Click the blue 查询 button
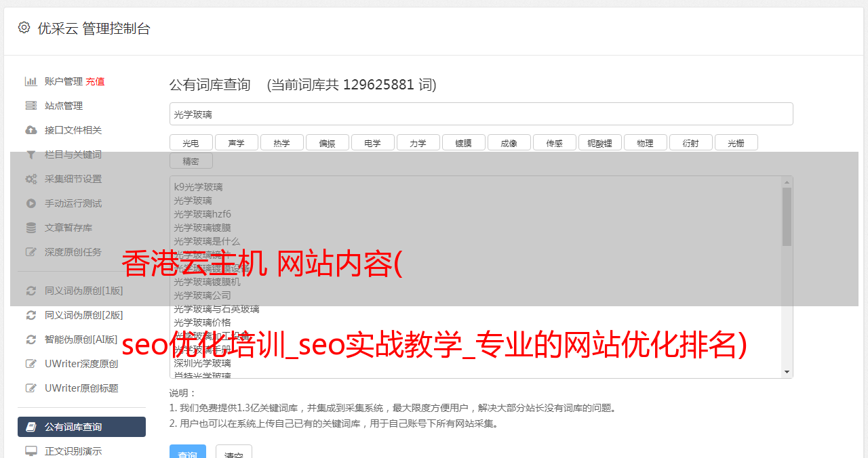This screenshot has height=458, width=868. (188, 452)
